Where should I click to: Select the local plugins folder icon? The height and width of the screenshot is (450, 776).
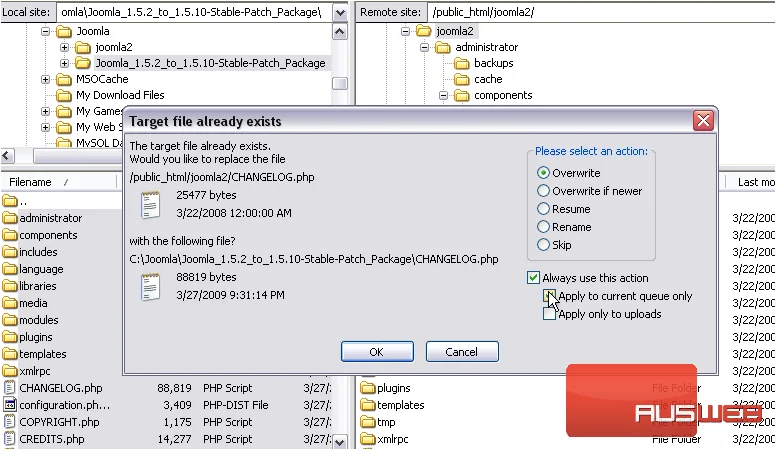point(10,337)
